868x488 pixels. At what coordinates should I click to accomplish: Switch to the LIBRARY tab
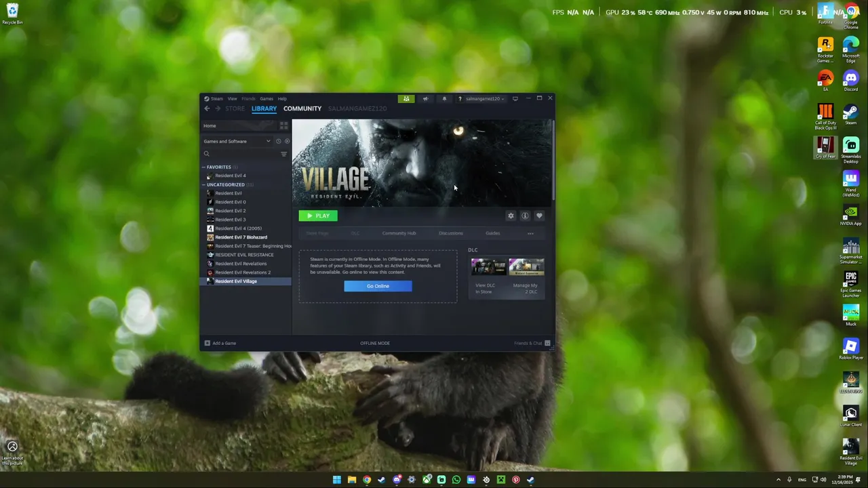click(x=264, y=108)
